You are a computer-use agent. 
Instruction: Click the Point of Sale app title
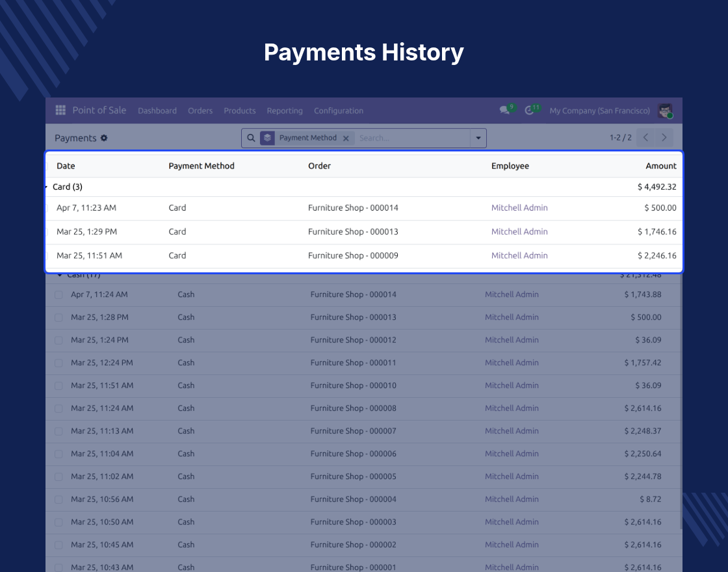[x=99, y=110]
